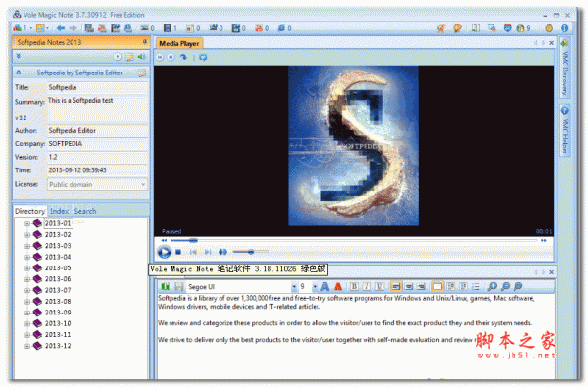The width and height of the screenshot is (588, 387).
Task: Click the small round play icon in notes panel
Action: (118, 57)
